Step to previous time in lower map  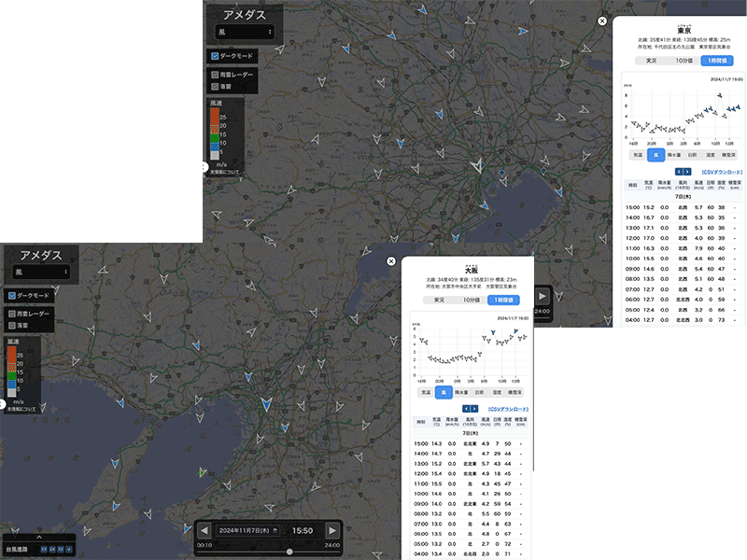(204, 529)
